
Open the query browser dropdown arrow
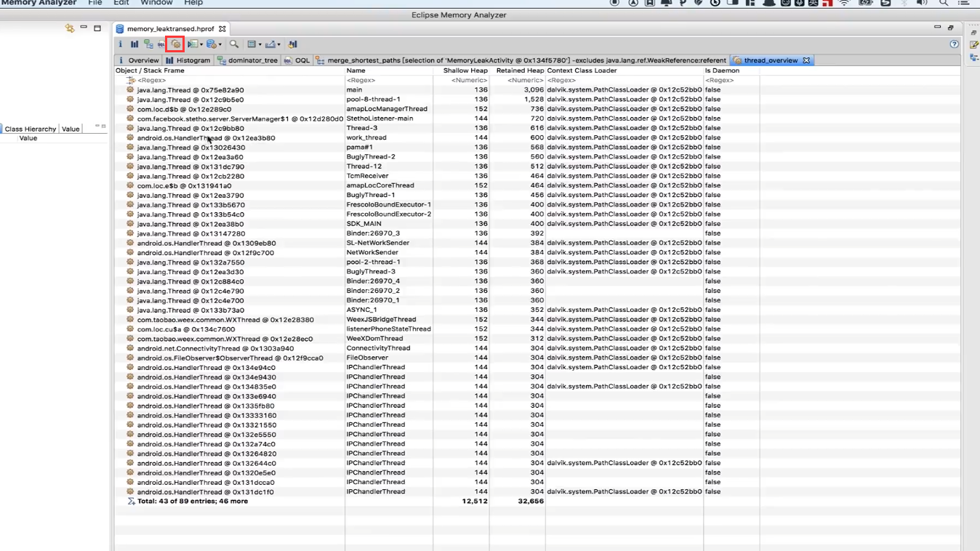[201, 44]
